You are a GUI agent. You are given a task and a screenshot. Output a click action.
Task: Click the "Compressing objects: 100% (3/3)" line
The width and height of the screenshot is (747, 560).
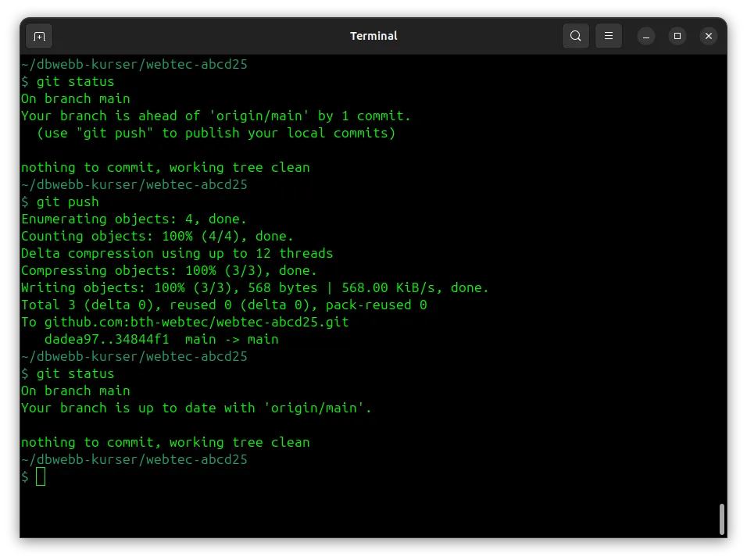[169, 270]
